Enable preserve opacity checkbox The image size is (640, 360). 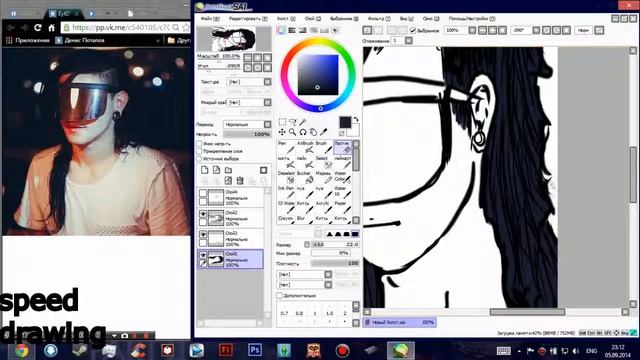tap(199, 144)
